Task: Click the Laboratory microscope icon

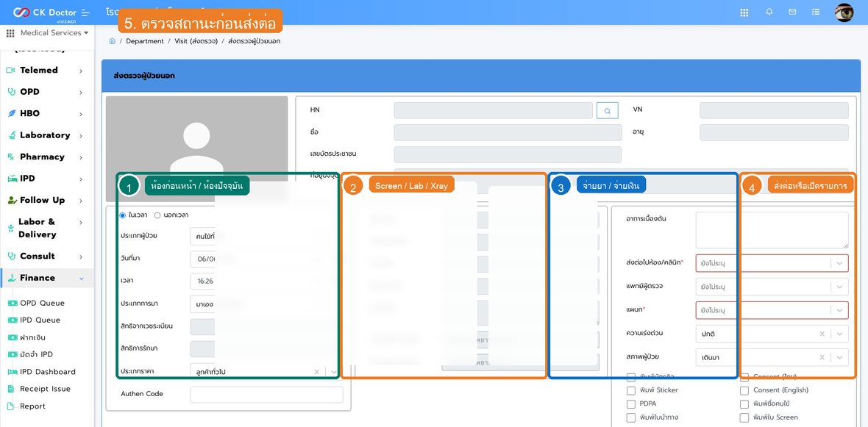Action: click(11, 135)
